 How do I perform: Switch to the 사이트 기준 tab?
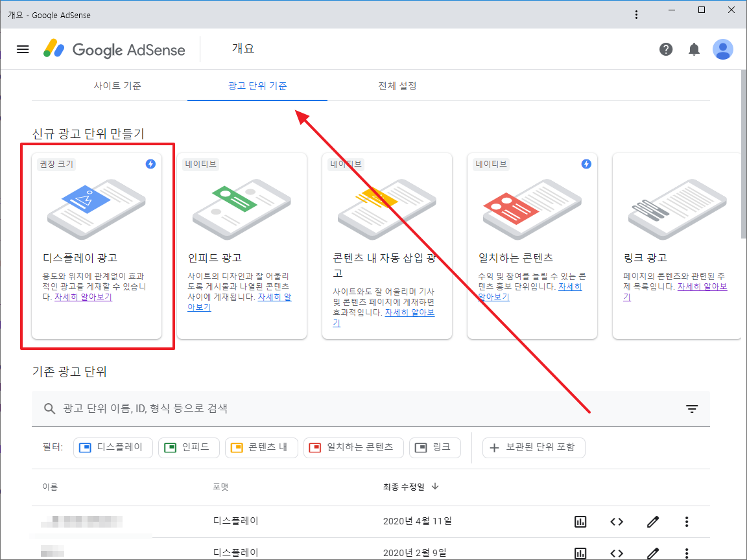(x=117, y=86)
